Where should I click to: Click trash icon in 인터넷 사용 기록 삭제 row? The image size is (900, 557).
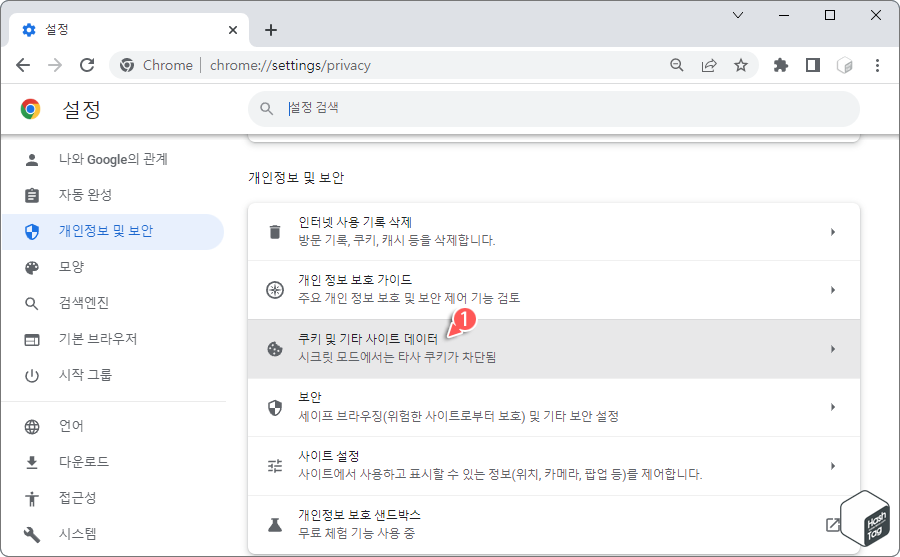(275, 232)
